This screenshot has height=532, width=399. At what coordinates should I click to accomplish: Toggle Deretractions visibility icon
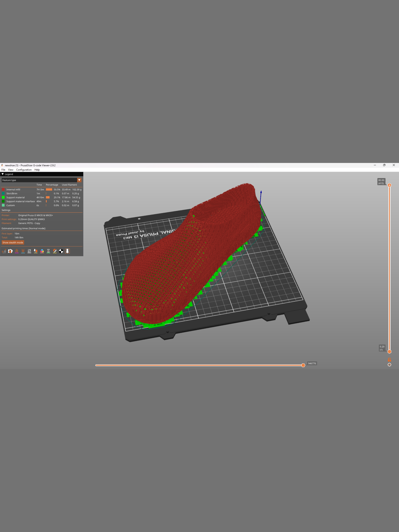click(23, 251)
